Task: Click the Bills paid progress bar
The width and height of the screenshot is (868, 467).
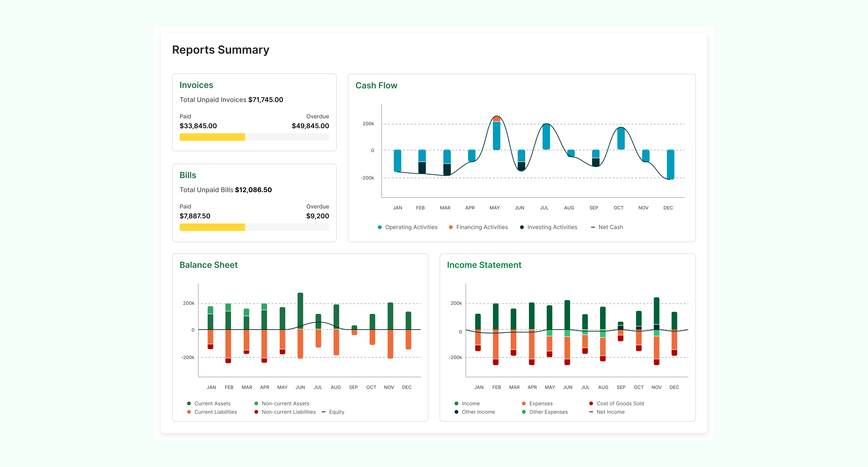Action: tap(212, 227)
